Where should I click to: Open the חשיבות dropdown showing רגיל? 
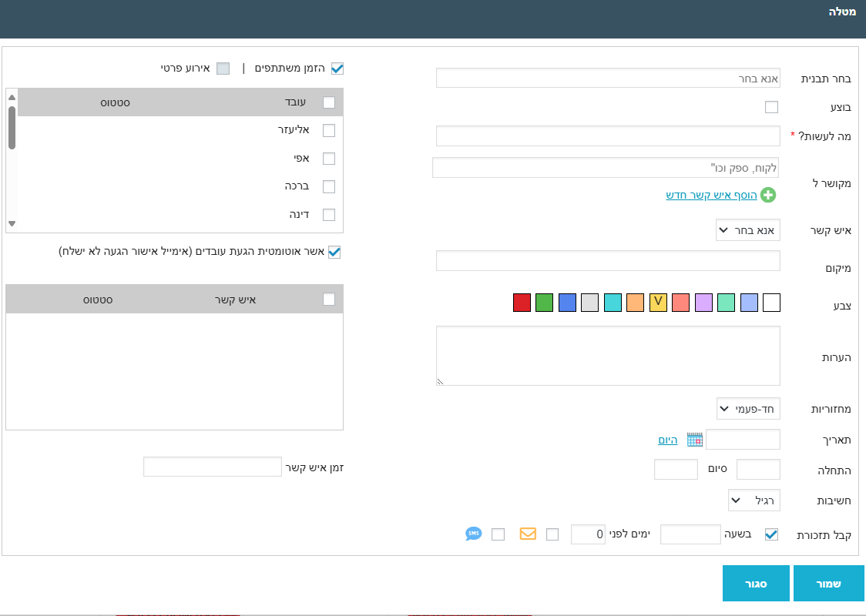point(754,500)
